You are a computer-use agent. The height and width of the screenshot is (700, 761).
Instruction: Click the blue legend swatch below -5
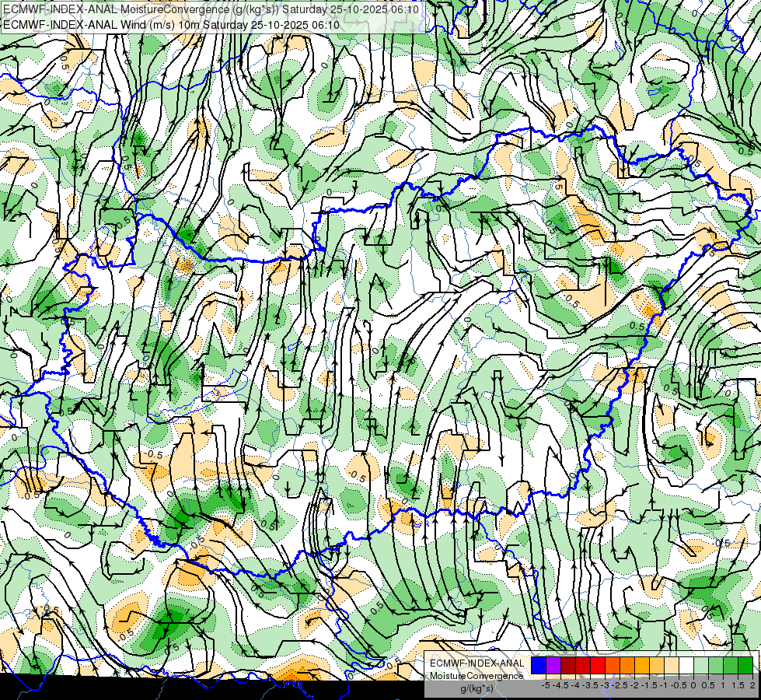coord(539,665)
